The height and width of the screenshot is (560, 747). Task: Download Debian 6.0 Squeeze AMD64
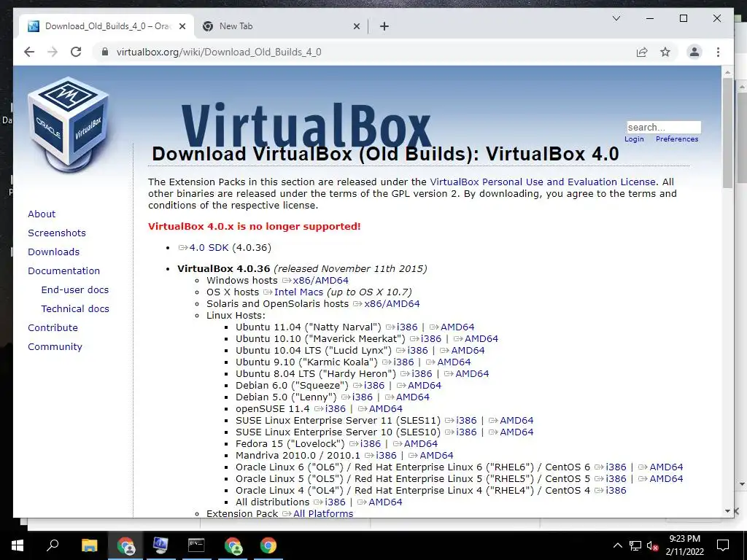point(425,385)
